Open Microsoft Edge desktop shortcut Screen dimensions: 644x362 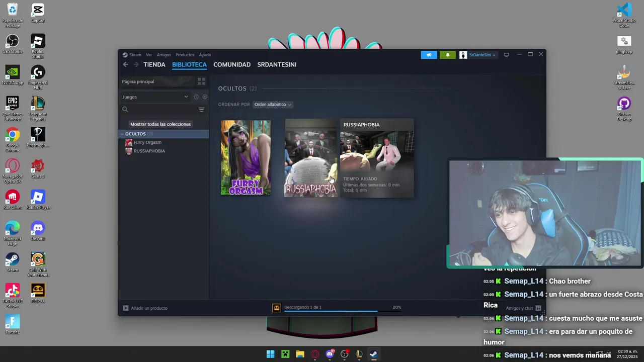[13, 233]
